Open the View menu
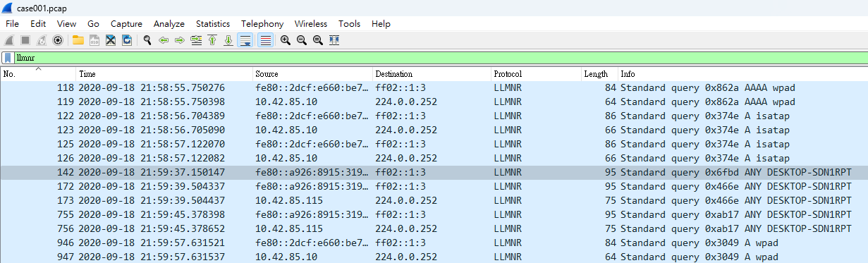This screenshot has width=868, height=263. [66, 24]
